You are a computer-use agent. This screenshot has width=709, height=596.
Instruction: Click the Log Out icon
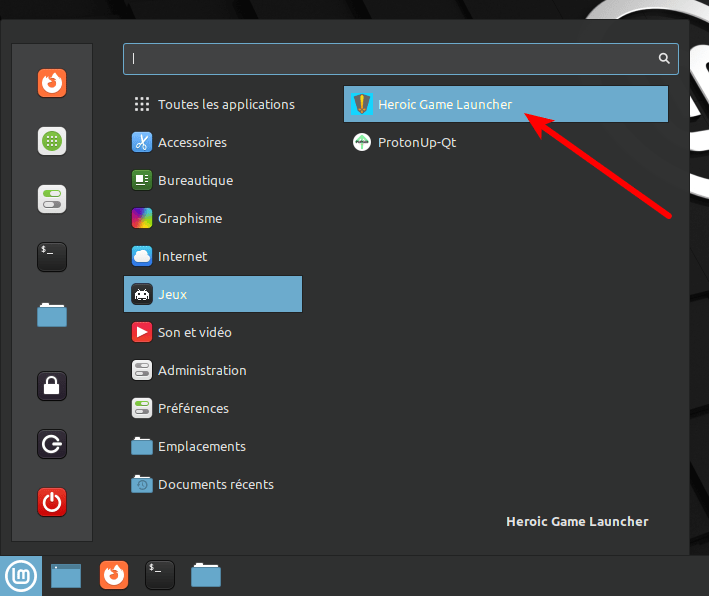point(52,444)
